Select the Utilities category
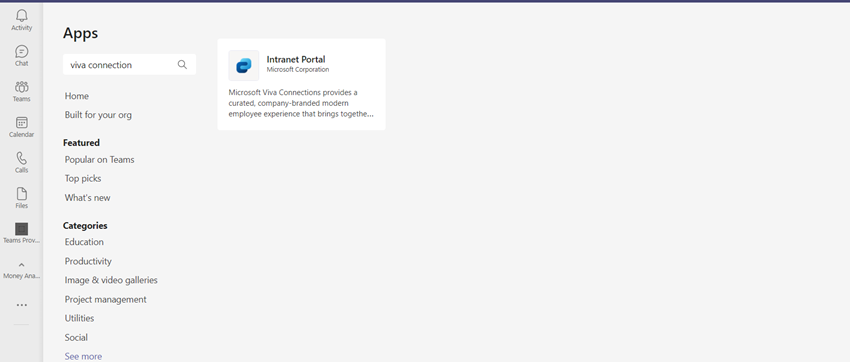The height and width of the screenshot is (362, 850). click(79, 318)
